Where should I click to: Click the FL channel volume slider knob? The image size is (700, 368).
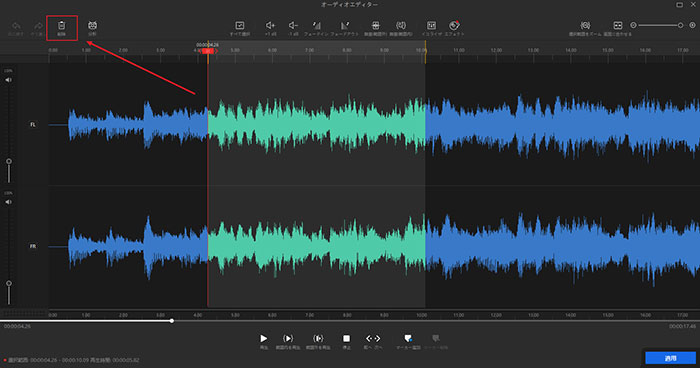[8, 161]
